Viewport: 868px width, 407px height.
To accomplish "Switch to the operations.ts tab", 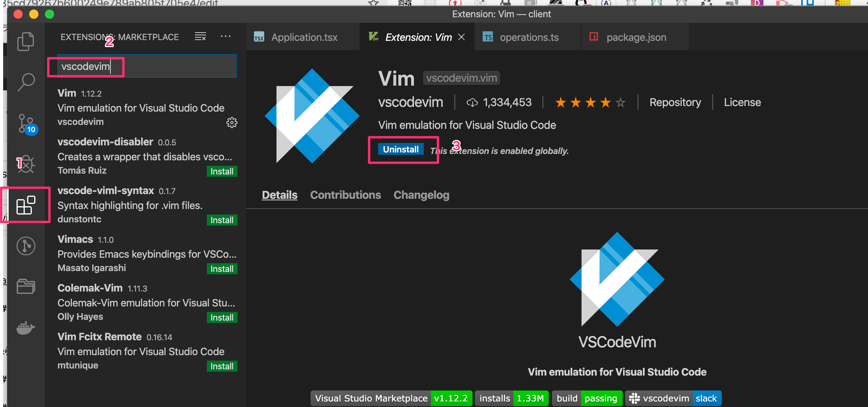I will pos(529,37).
